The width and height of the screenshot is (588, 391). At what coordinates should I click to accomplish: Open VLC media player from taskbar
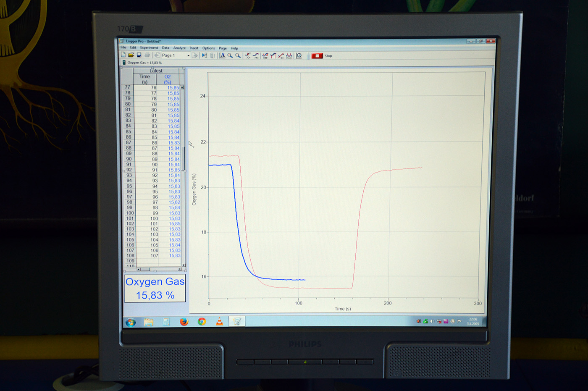(219, 322)
